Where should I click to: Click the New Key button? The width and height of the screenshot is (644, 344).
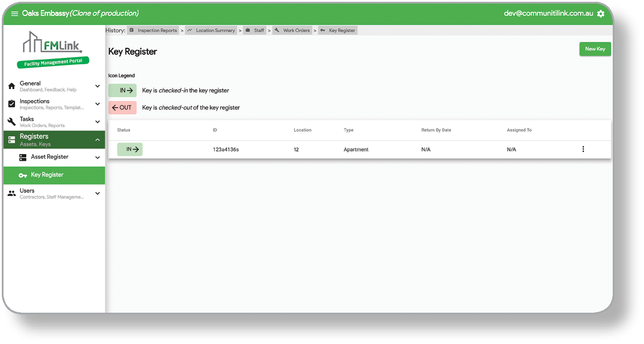point(595,49)
